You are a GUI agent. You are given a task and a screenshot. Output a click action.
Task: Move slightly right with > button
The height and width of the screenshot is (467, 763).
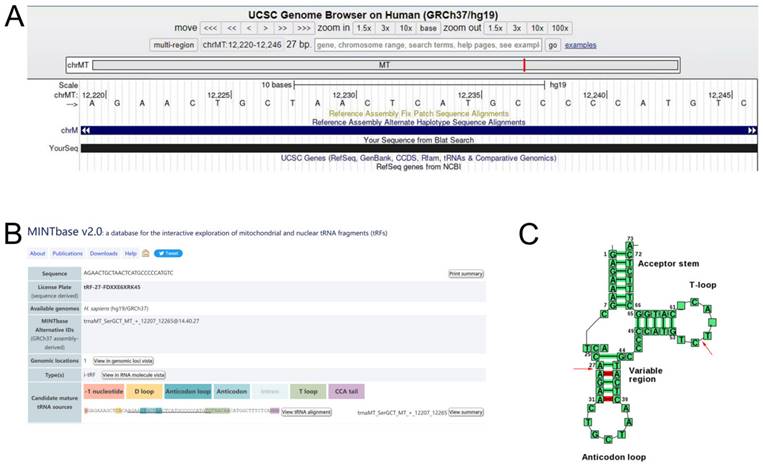click(265, 28)
